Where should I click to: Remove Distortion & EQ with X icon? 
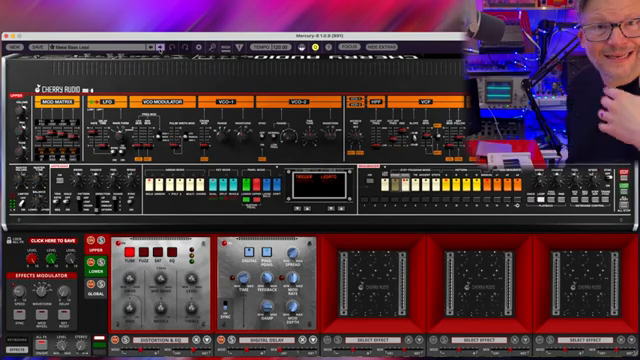[x=196, y=340]
